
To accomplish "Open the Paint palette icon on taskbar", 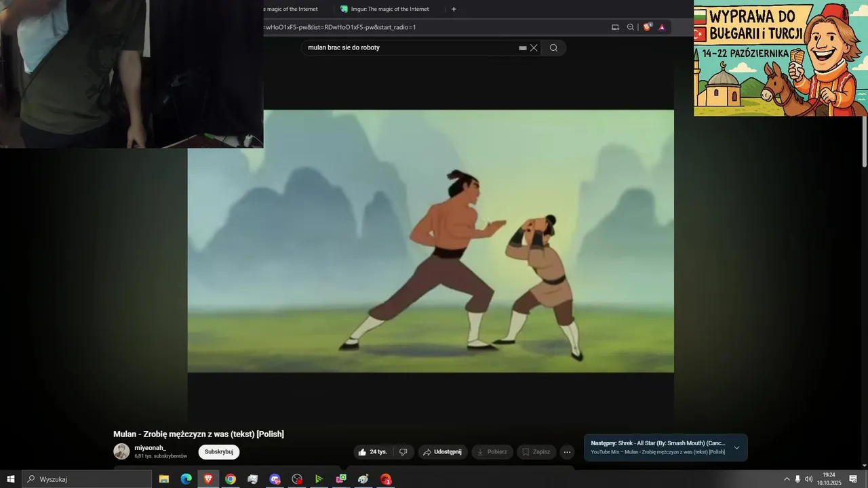I will point(363,479).
